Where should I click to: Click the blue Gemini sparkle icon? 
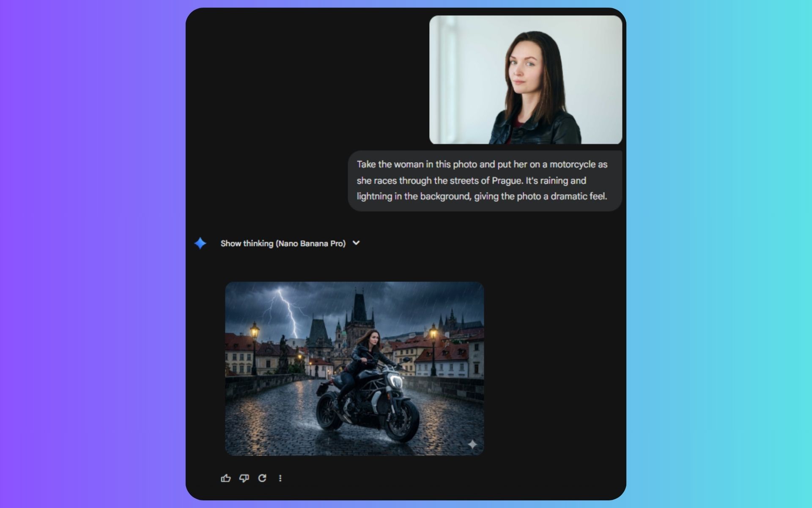[200, 243]
